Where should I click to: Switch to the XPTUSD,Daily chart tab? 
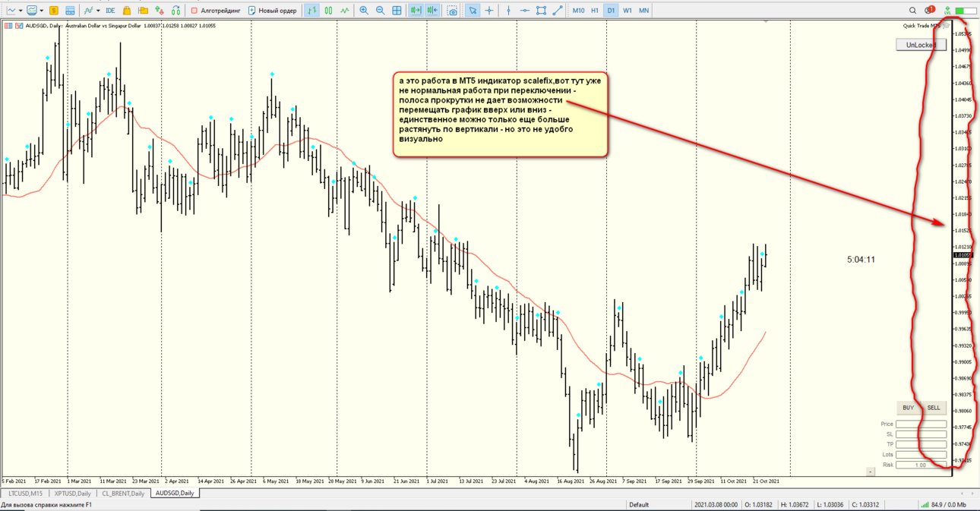pyautogui.click(x=73, y=494)
